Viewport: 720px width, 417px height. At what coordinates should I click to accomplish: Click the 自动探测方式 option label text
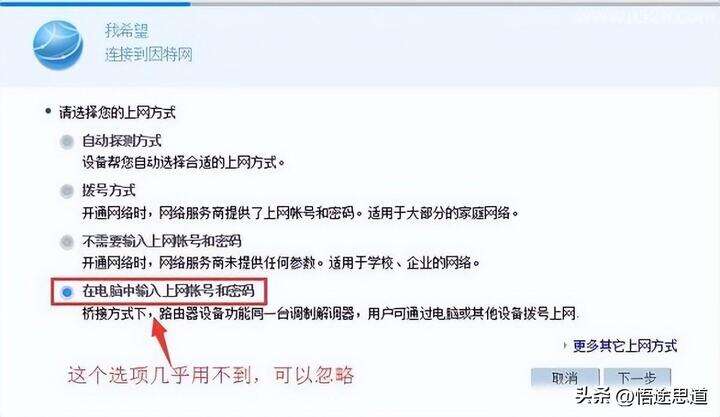122,141
